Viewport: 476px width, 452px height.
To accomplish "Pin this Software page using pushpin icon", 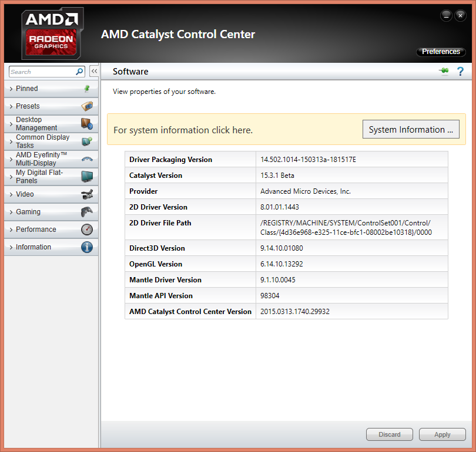I will tap(444, 71).
